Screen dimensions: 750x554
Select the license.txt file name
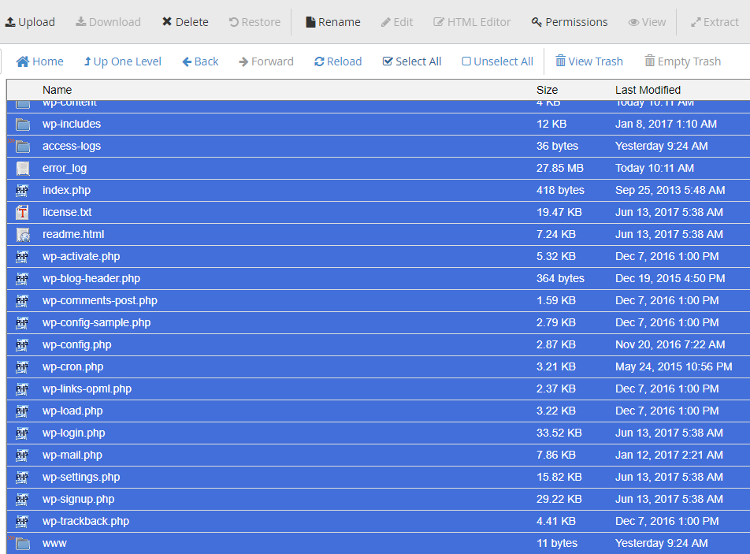point(67,212)
